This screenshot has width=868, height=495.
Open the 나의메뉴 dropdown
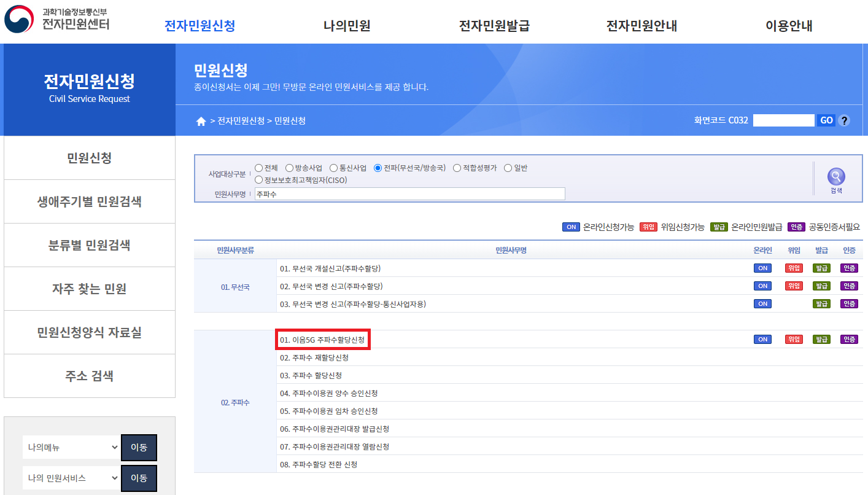click(x=71, y=447)
